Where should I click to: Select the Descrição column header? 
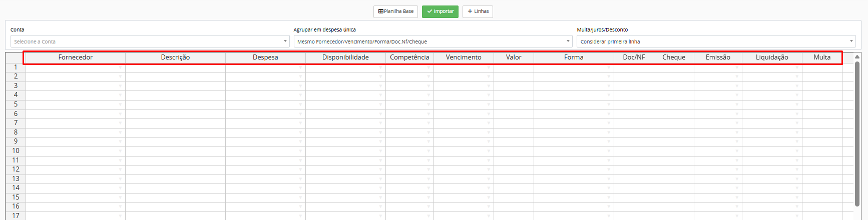(175, 57)
